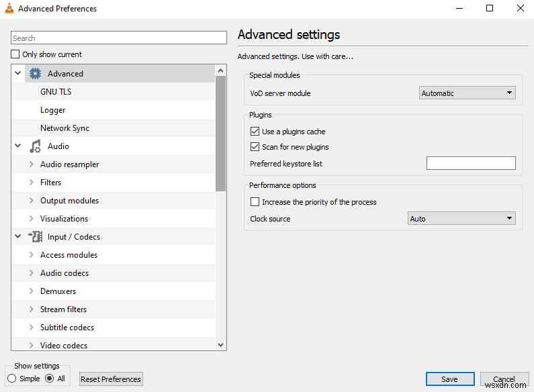Open the VoD server module dropdown
This screenshot has width=534, height=392.
tap(468, 93)
